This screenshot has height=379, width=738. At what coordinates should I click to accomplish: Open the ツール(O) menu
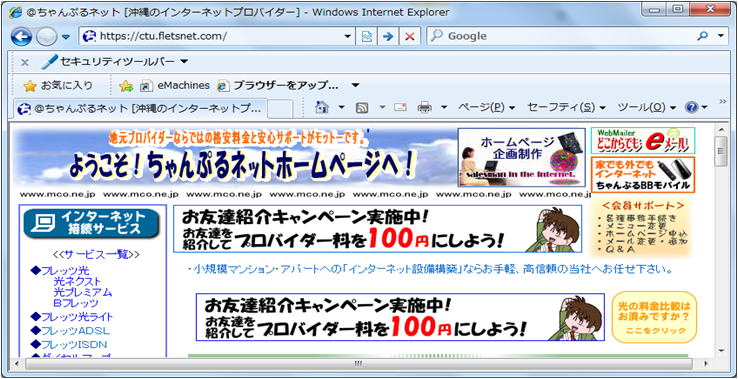tap(647, 107)
